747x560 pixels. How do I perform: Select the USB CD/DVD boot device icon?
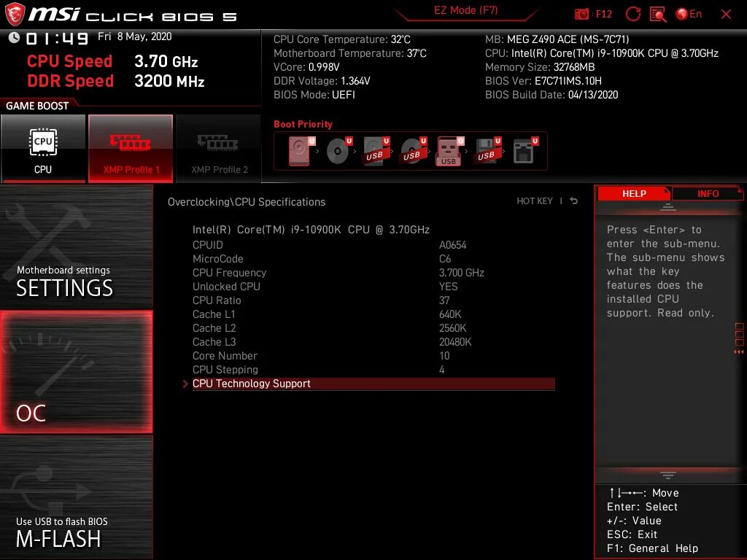(x=413, y=151)
